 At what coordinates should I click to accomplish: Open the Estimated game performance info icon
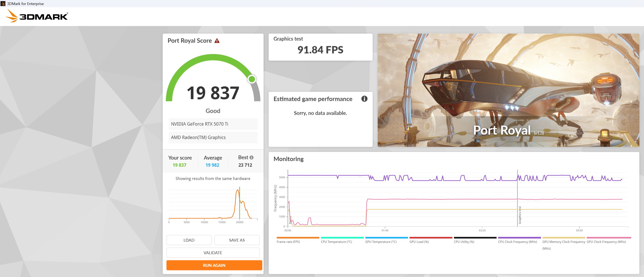pyautogui.click(x=364, y=99)
